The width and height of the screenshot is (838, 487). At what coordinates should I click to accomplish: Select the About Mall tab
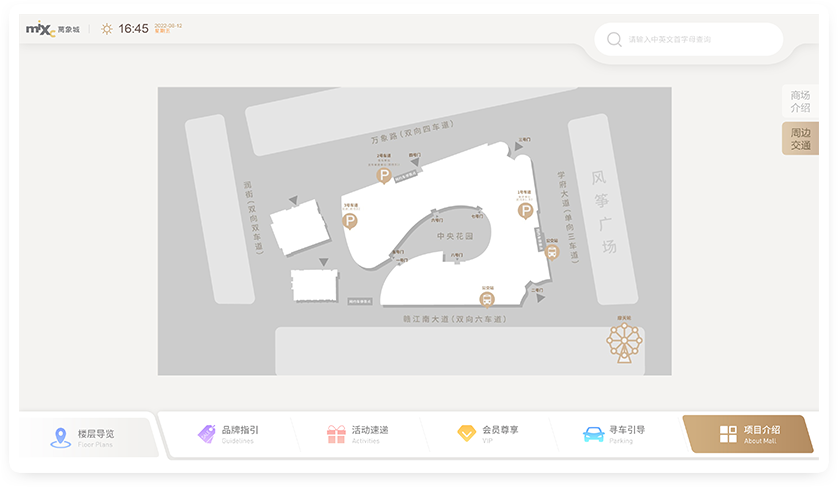pyautogui.click(x=748, y=434)
